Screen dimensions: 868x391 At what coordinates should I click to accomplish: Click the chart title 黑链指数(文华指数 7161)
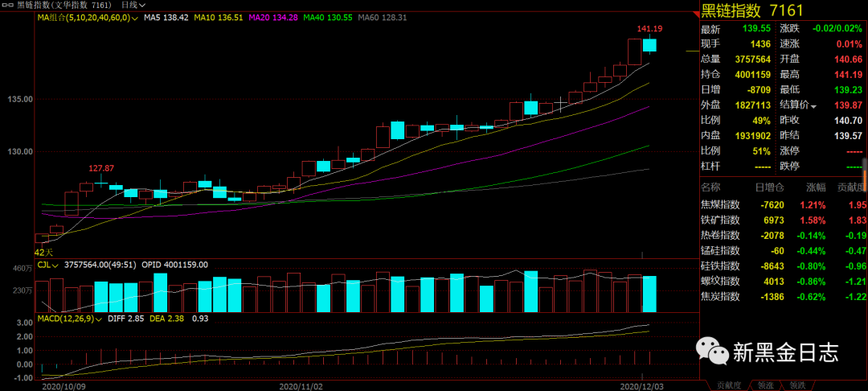coord(66,5)
